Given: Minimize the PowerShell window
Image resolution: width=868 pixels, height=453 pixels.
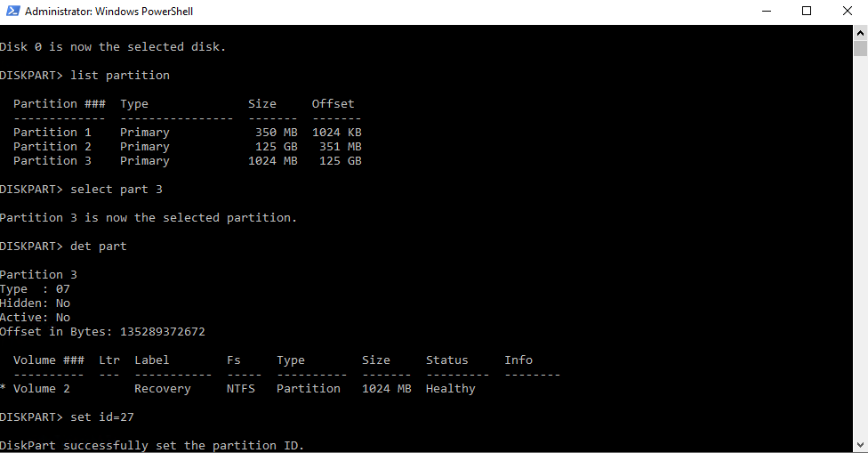Looking at the screenshot, I should pyautogui.click(x=766, y=11).
